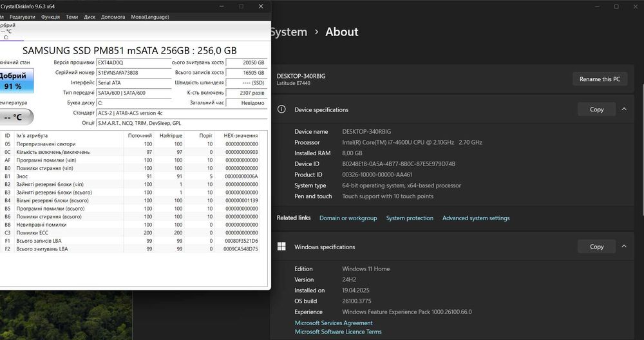
Task: Select the Всього зчитувань LBA row
Action: (x=131, y=249)
